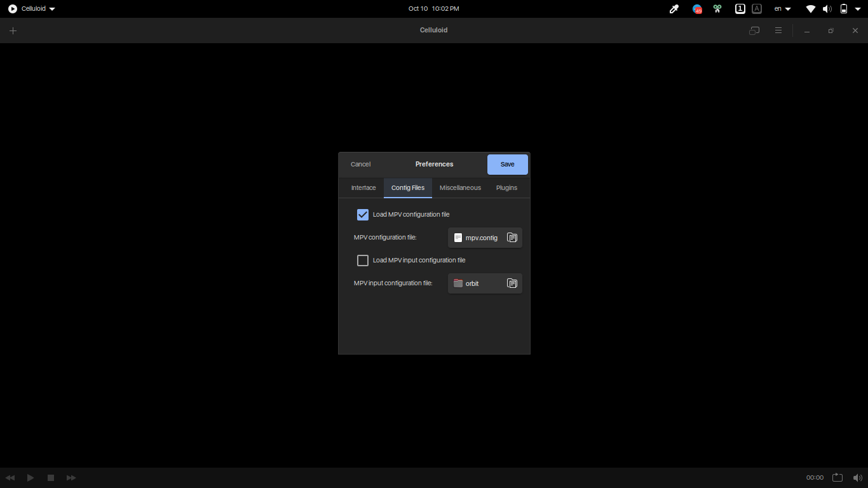Click the Preferences dialog title
The height and width of the screenshot is (488, 868).
pos(434,165)
